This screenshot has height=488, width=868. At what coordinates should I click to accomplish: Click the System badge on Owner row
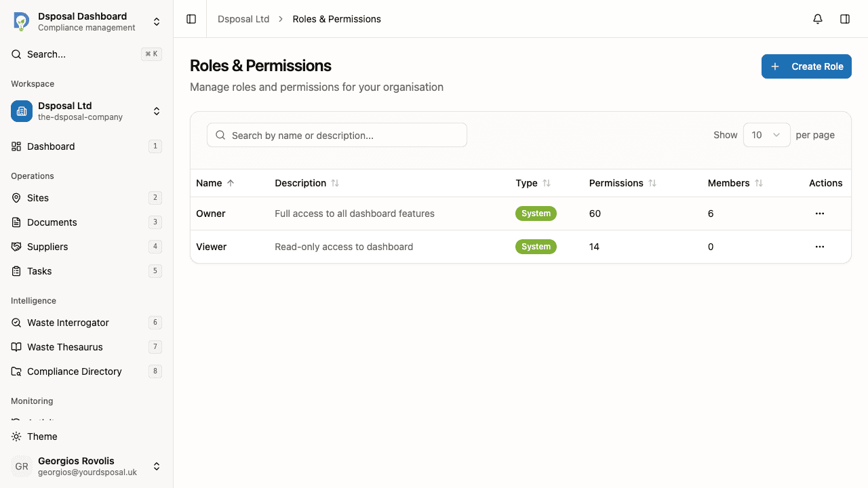[x=536, y=213]
